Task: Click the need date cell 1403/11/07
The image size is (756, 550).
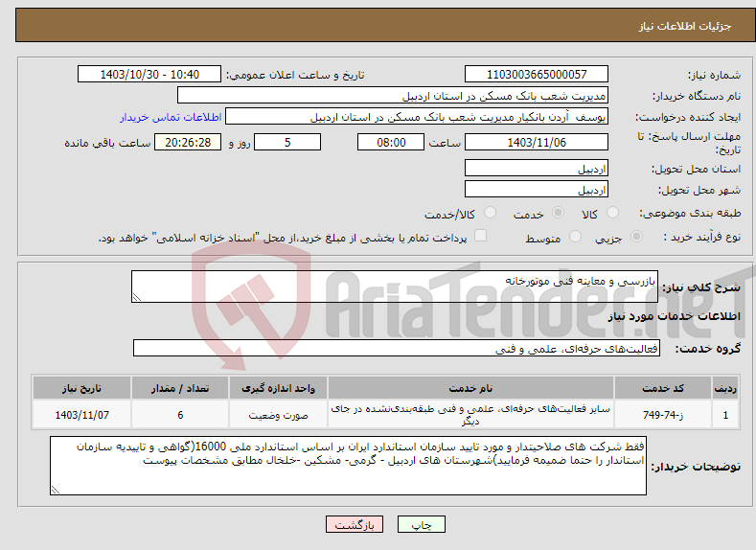Action: point(82,415)
